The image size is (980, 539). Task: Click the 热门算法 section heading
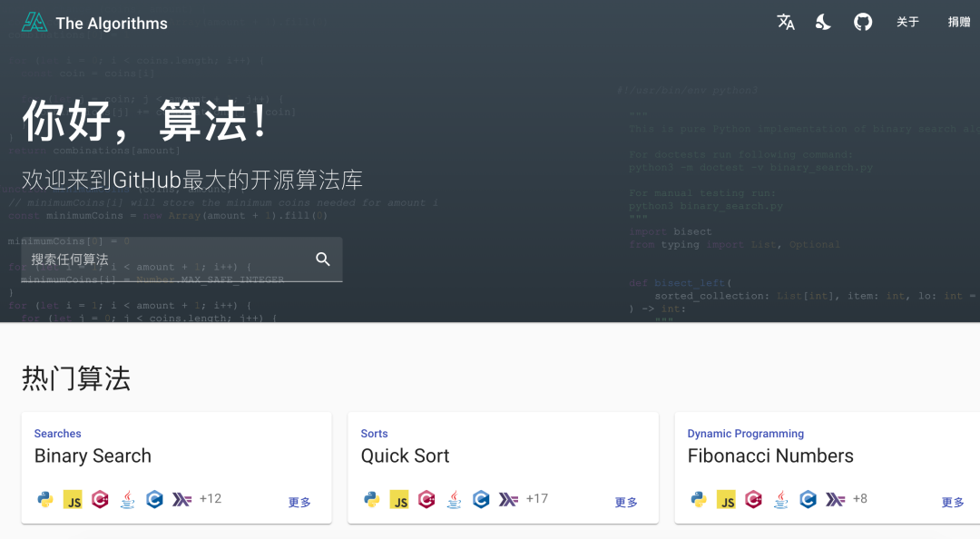tap(76, 379)
